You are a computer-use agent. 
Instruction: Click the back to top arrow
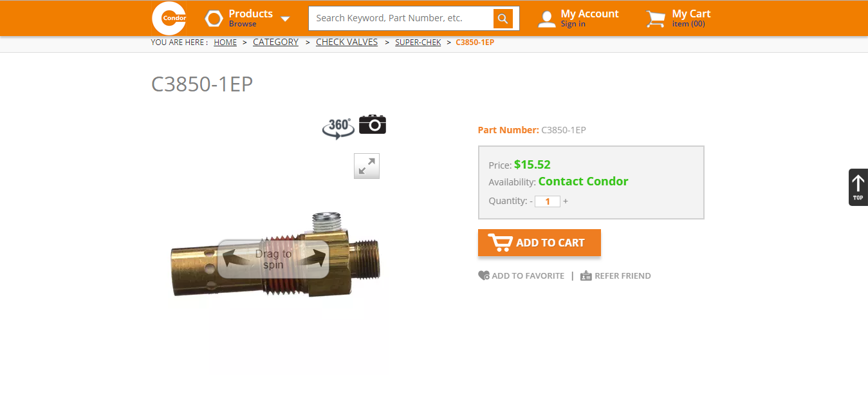858,187
